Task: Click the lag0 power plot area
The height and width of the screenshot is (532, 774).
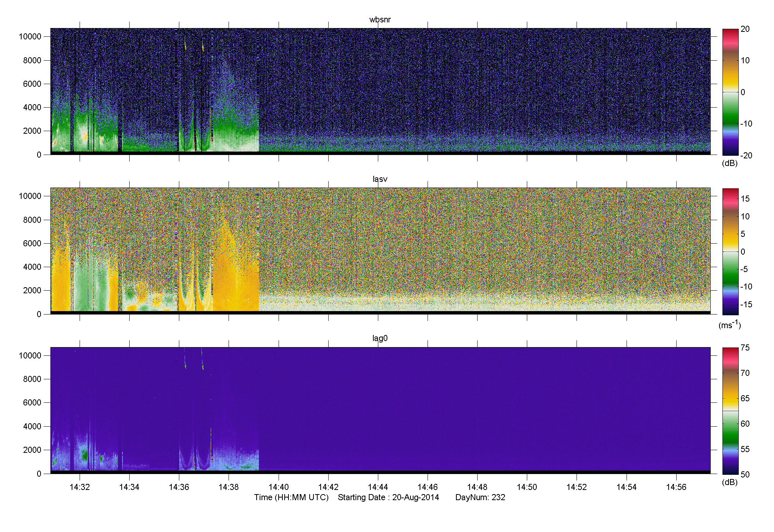Action: point(381,410)
